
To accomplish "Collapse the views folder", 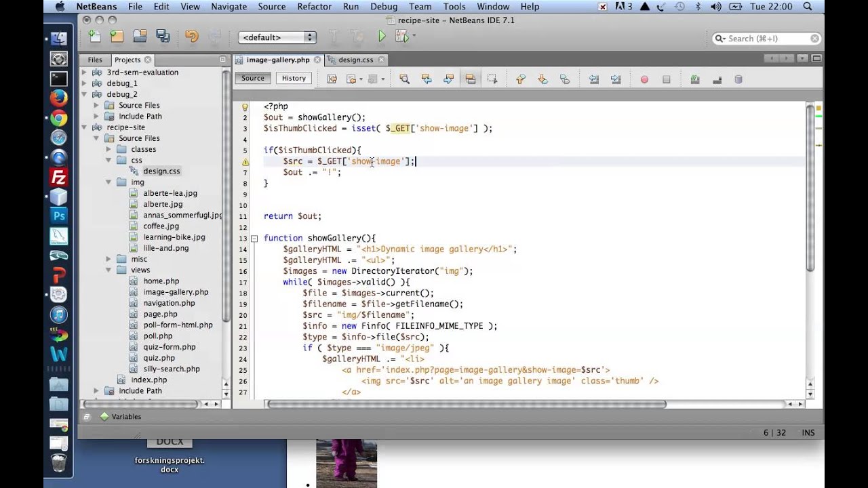I will tap(108, 270).
